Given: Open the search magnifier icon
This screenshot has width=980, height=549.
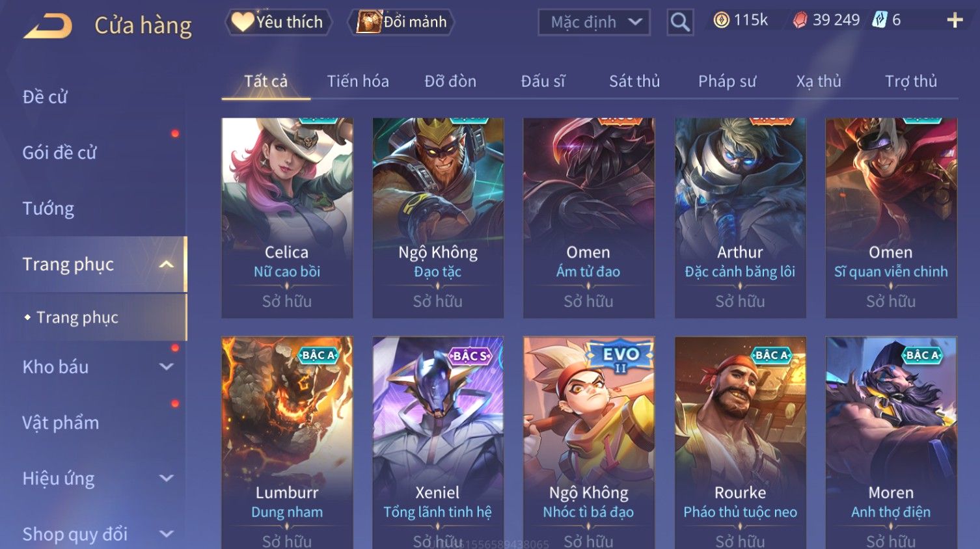Looking at the screenshot, I should [x=680, y=22].
